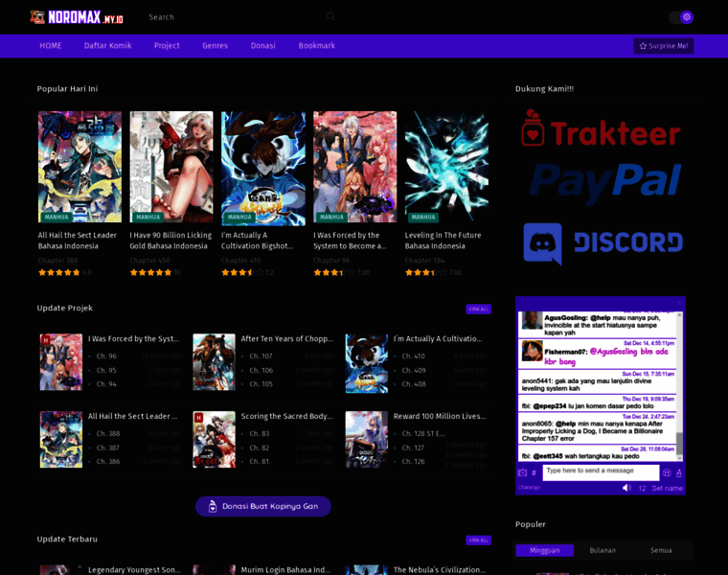Click Donasi Buat Kopinya Gan button
728x575 pixels.
263,506
